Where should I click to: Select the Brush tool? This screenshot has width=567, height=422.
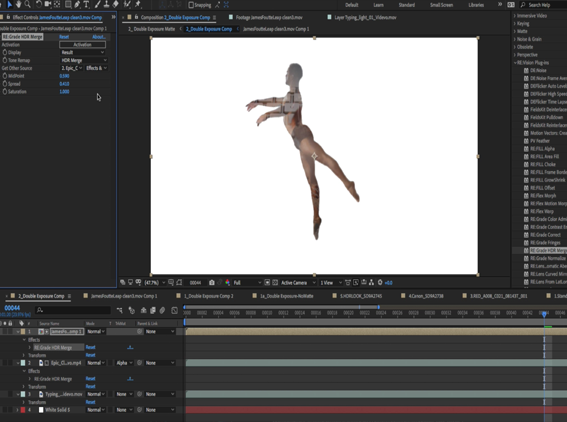[x=98, y=4]
